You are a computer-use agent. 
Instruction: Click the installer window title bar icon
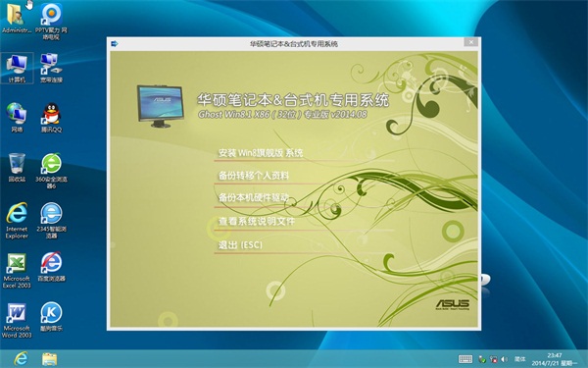(x=115, y=43)
